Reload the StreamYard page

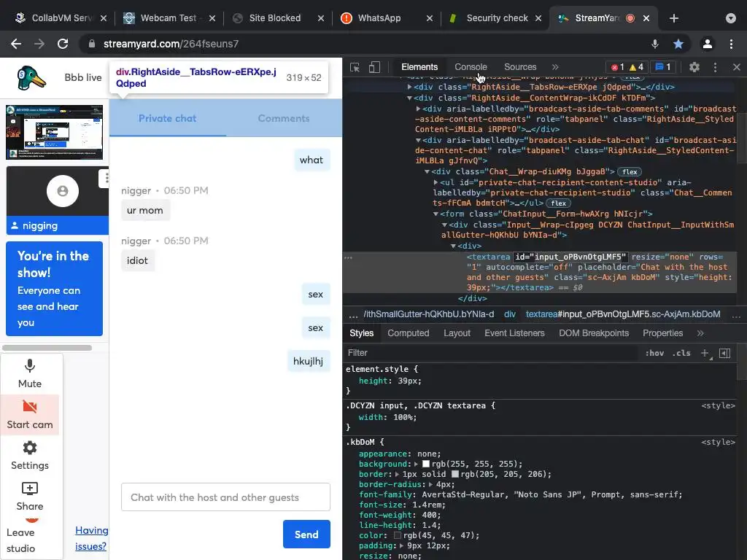(x=63, y=44)
